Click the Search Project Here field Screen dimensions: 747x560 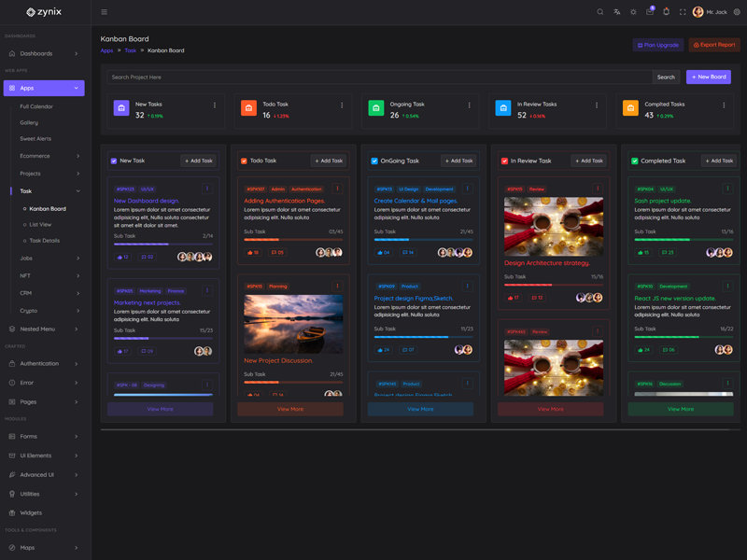[x=378, y=77]
